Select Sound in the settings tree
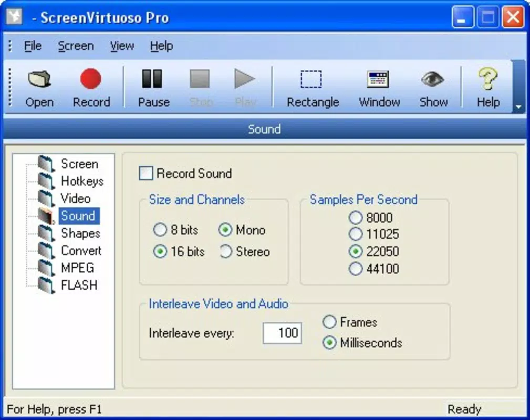 [x=79, y=216]
